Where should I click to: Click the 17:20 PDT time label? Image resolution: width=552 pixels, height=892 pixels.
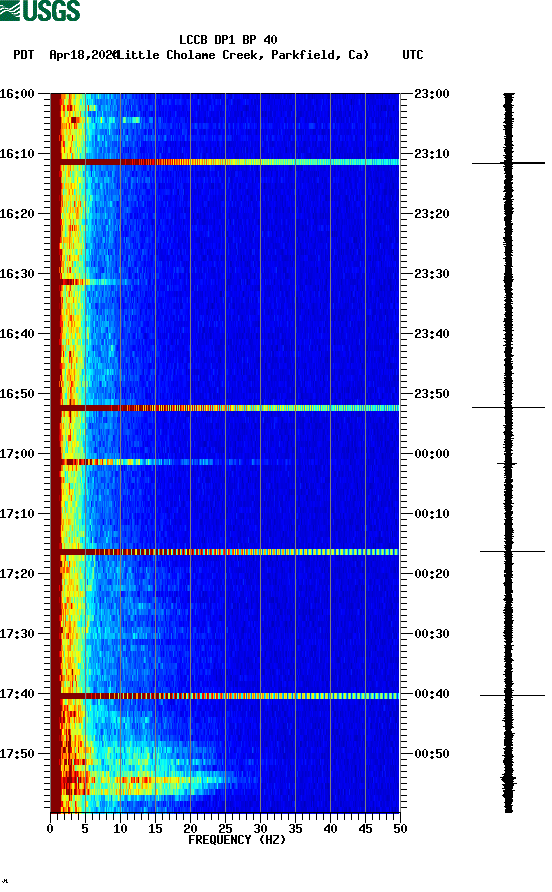click(x=17, y=574)
